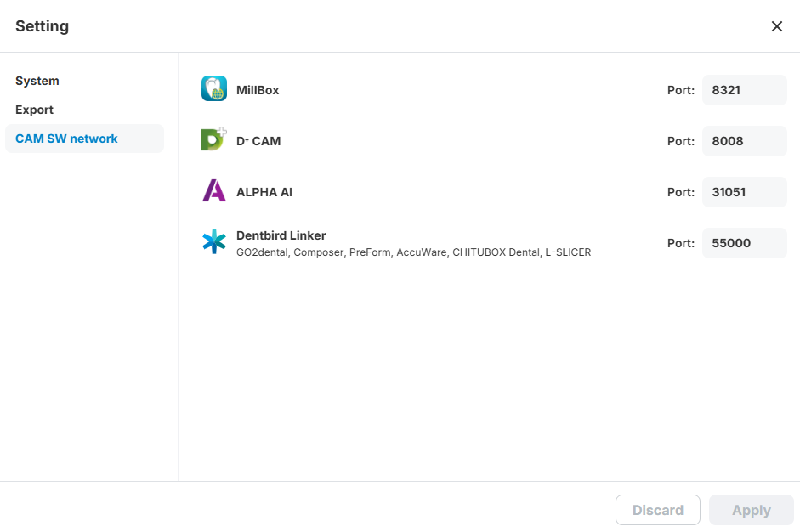Viewport: 800px width, 532px height.
Task: Focus the ALPHA AI port field 31051
Action: [744, 192]
